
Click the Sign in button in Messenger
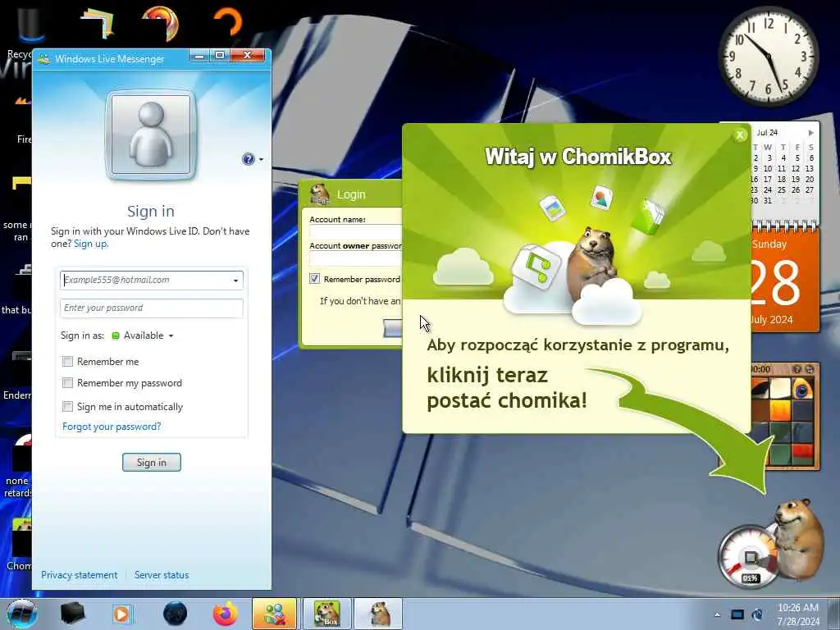point(152,463)
